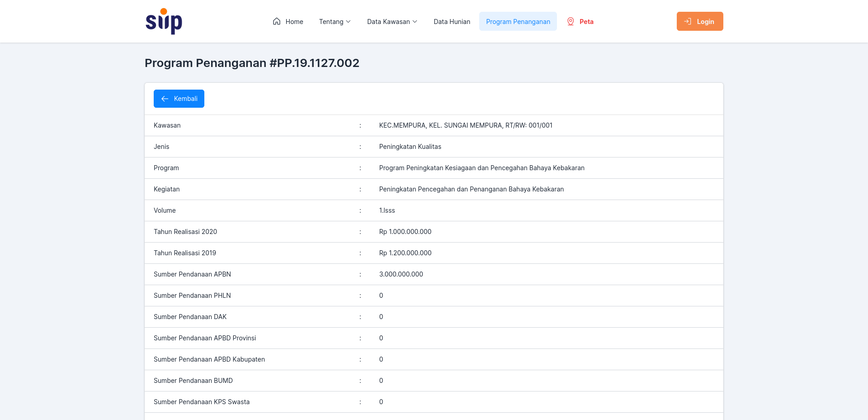Click the orange Login button
This screenshot has height=420, width=868.
coord(700,21)
